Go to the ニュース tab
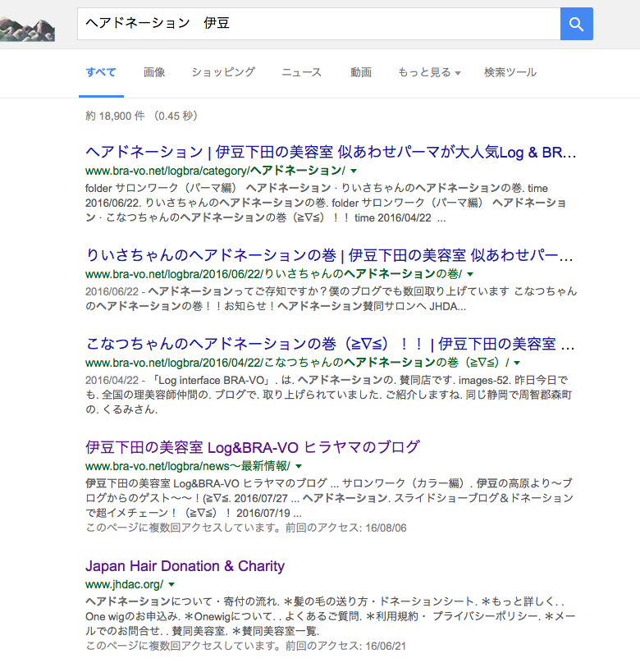 pos(301,72)
